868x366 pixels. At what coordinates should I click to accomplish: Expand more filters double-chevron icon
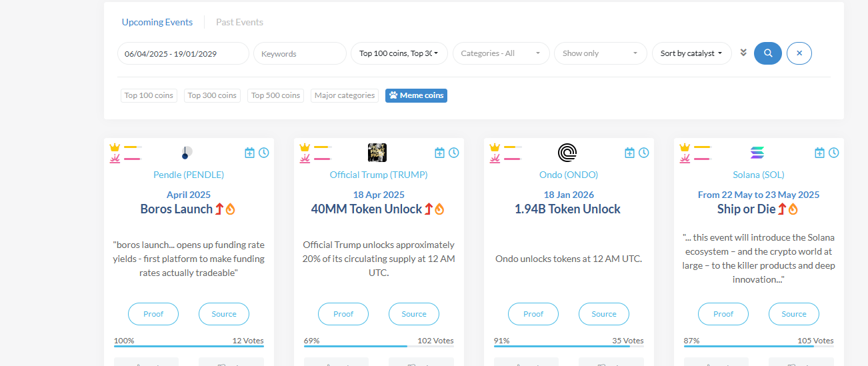[743, 53]
